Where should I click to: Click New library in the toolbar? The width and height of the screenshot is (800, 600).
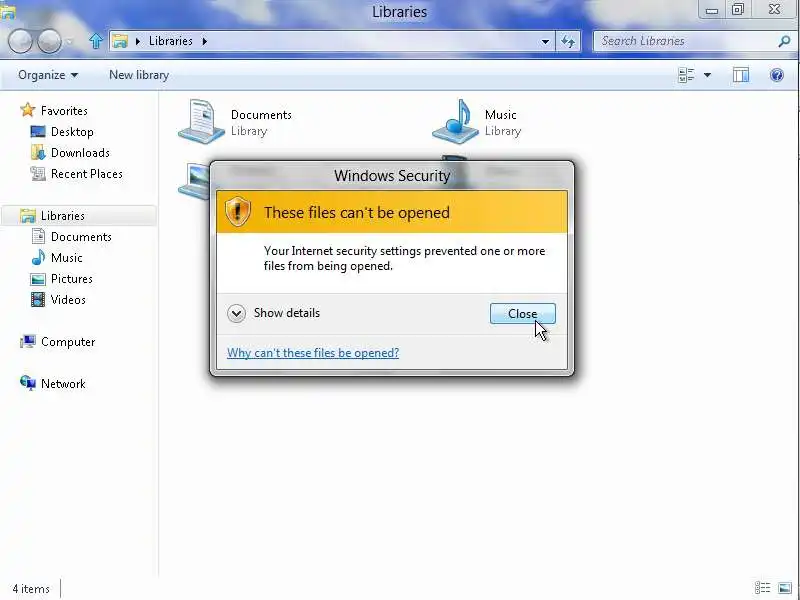(139, 75)
